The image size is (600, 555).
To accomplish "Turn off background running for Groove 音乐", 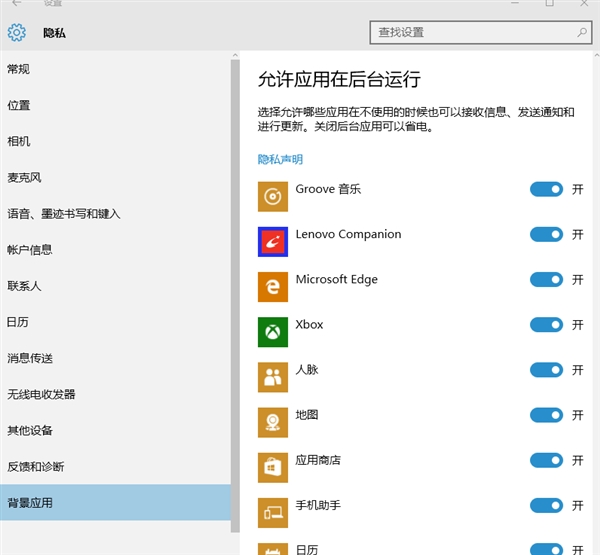I will point(546,189).
